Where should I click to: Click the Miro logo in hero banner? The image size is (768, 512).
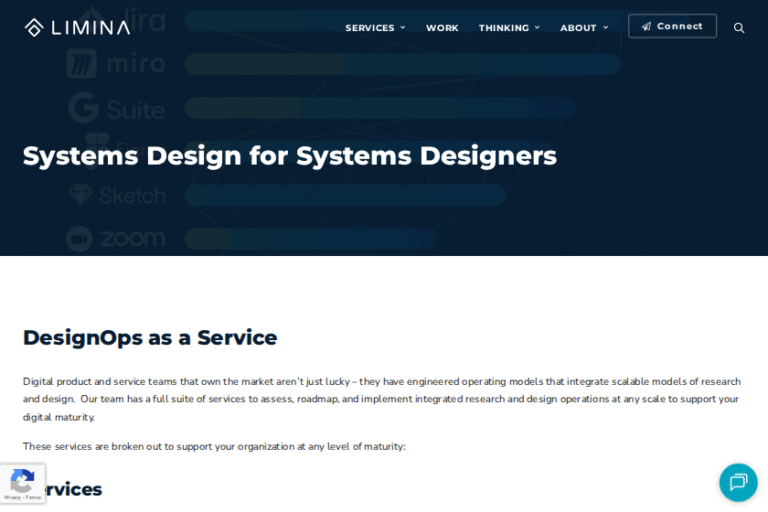point(116,64)
